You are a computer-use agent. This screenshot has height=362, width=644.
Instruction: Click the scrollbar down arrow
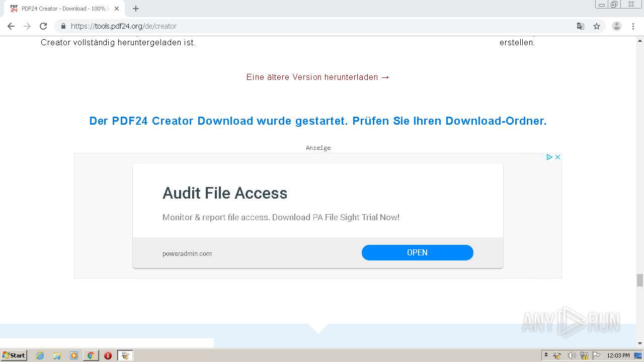click(x=640, y=343)
